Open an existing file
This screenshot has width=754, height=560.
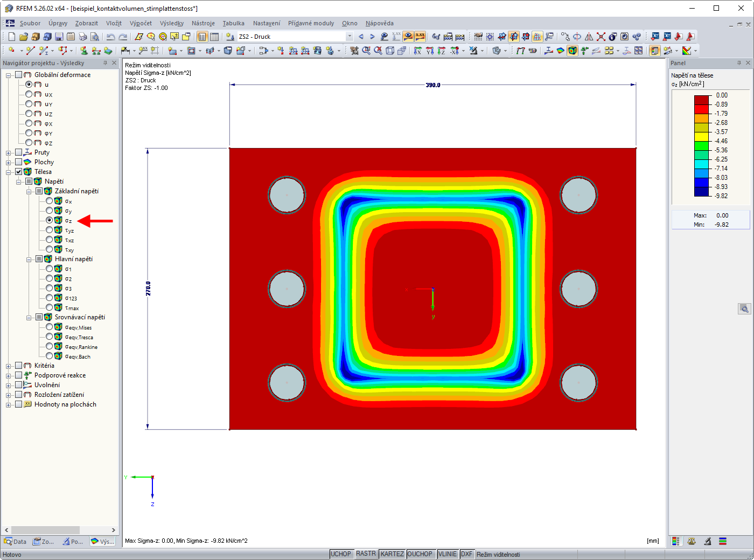(x=24, y=37)
